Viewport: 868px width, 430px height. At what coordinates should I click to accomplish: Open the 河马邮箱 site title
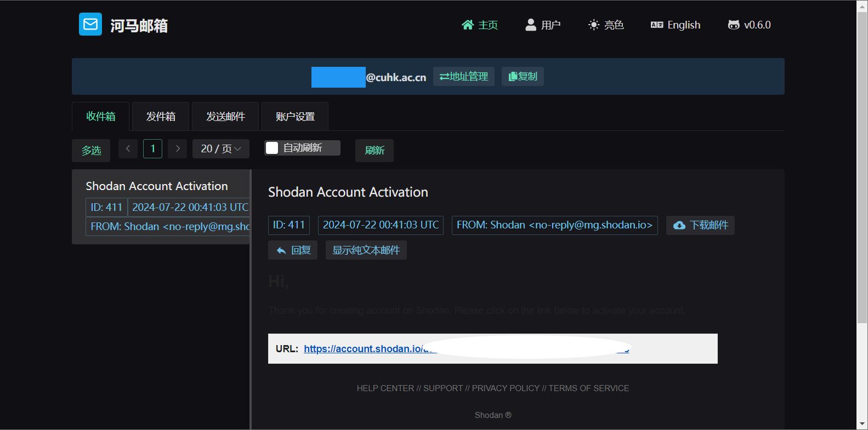pos(139,26)
